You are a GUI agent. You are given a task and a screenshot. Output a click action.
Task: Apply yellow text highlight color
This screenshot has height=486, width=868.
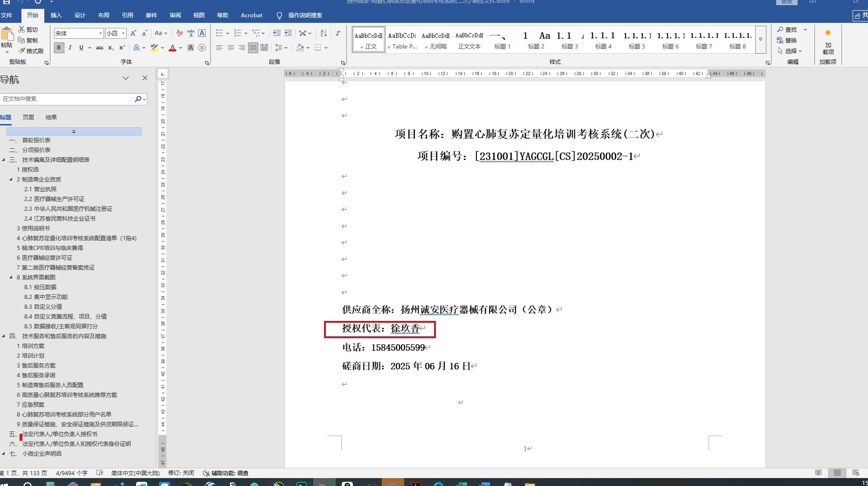point(154,48)
